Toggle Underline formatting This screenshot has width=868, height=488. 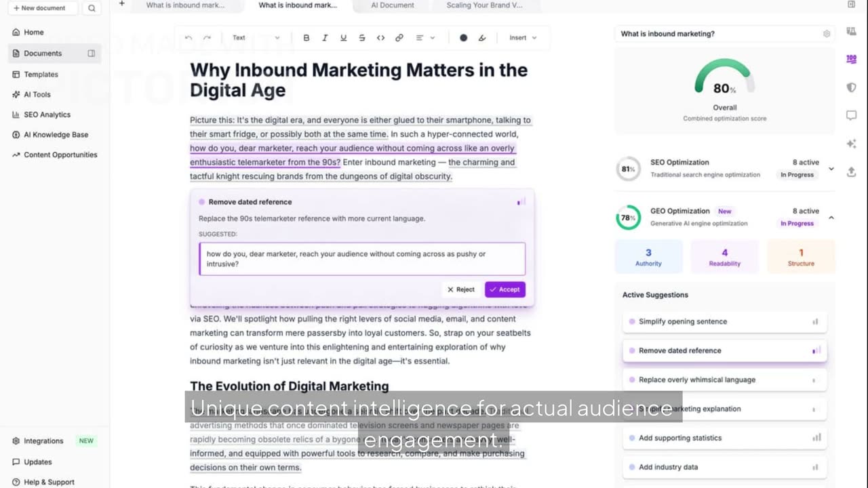click(x=343, y=38)
